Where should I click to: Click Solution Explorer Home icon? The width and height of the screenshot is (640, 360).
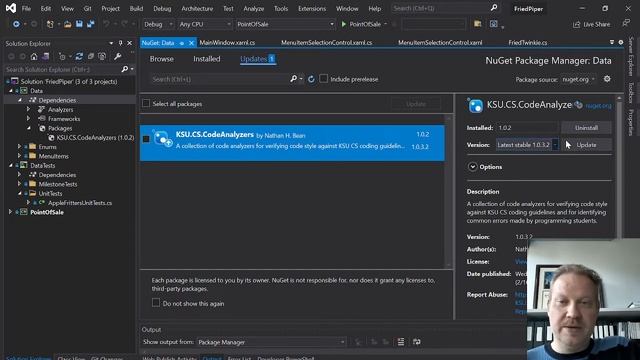coord(34,56)
